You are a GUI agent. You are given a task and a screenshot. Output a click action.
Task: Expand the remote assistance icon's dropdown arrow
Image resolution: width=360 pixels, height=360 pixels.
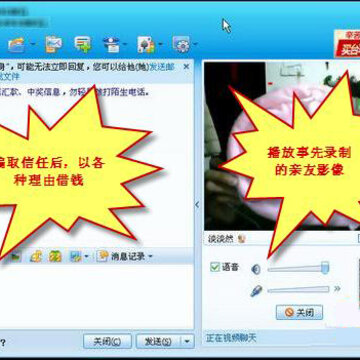125,44
